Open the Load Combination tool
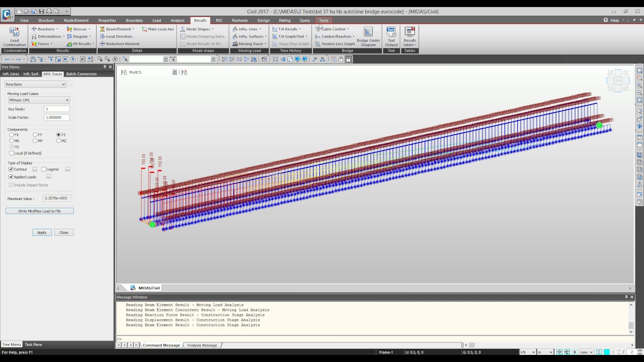This screenshot has height=362, width=644. tap(15, 36)
